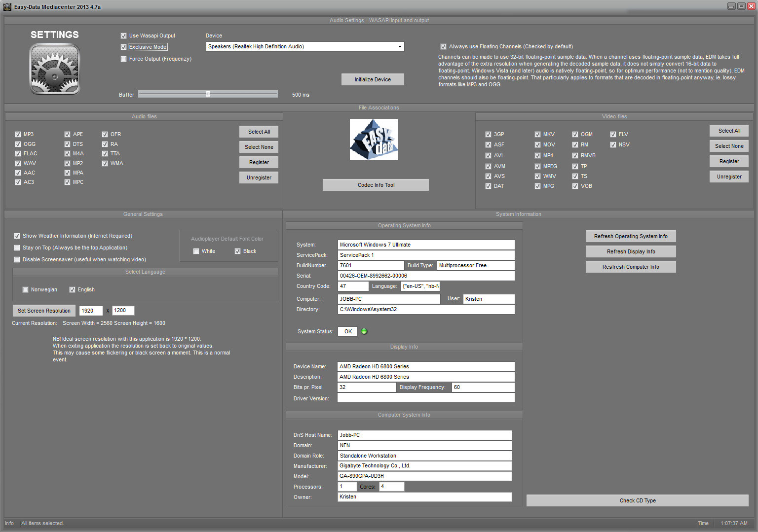Image resolution: width=758 pixels, height=532 pixels.
Task: Select White audioplayer font color
Action: [196, 251]
